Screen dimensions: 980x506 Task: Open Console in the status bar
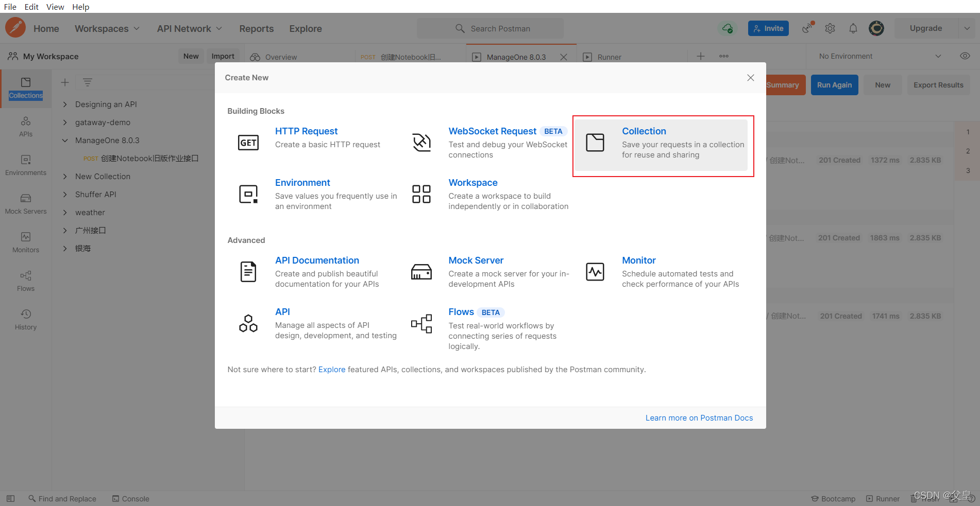coord(131,498)
